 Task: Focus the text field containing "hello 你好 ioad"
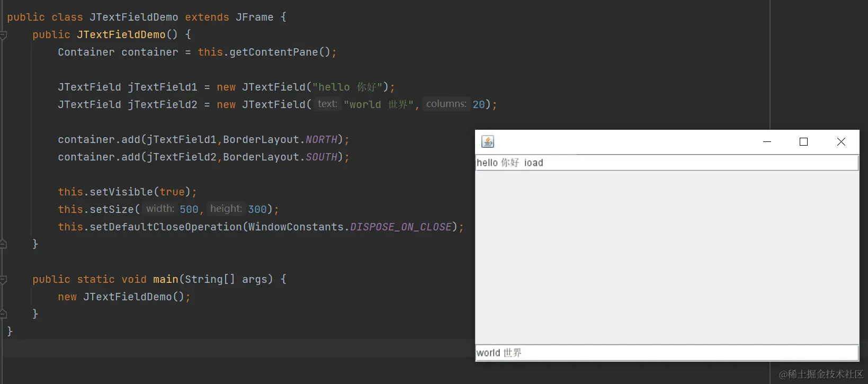pyautogui.click(x=667, y=163)
